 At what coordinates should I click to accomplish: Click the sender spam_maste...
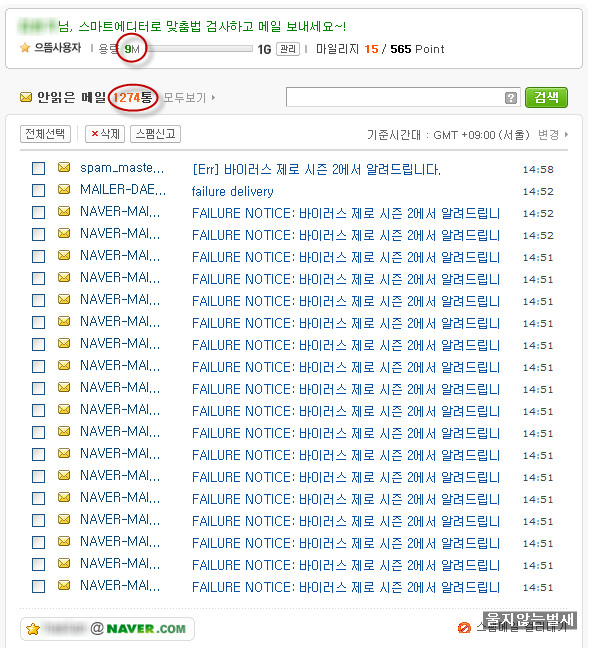122,168
